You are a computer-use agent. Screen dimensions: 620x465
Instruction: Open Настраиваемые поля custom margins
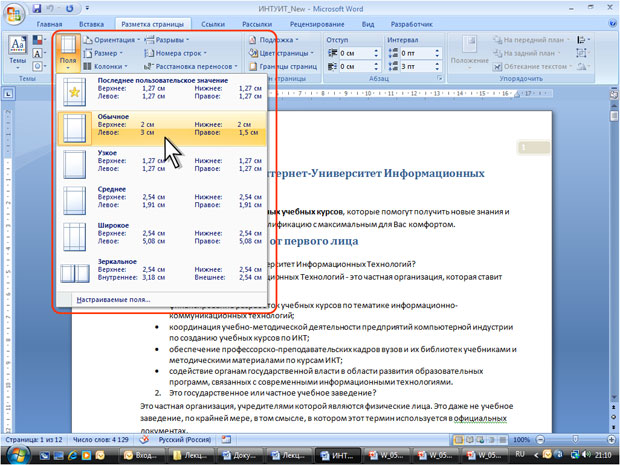coord(113,300)
